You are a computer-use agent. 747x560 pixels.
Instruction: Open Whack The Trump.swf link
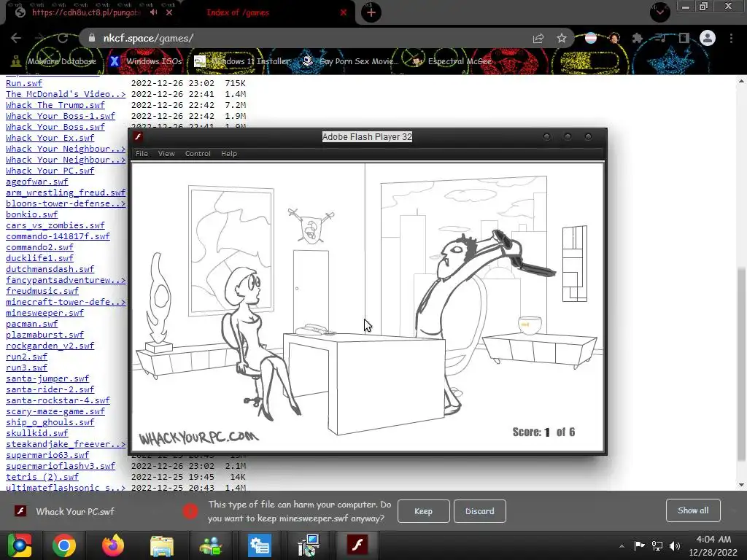tap(55, 105)
